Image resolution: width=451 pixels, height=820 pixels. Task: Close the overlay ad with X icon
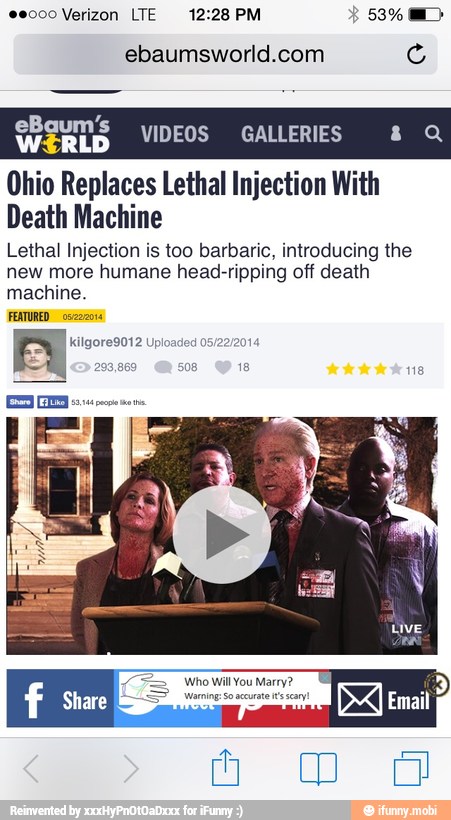coord(437,684)
